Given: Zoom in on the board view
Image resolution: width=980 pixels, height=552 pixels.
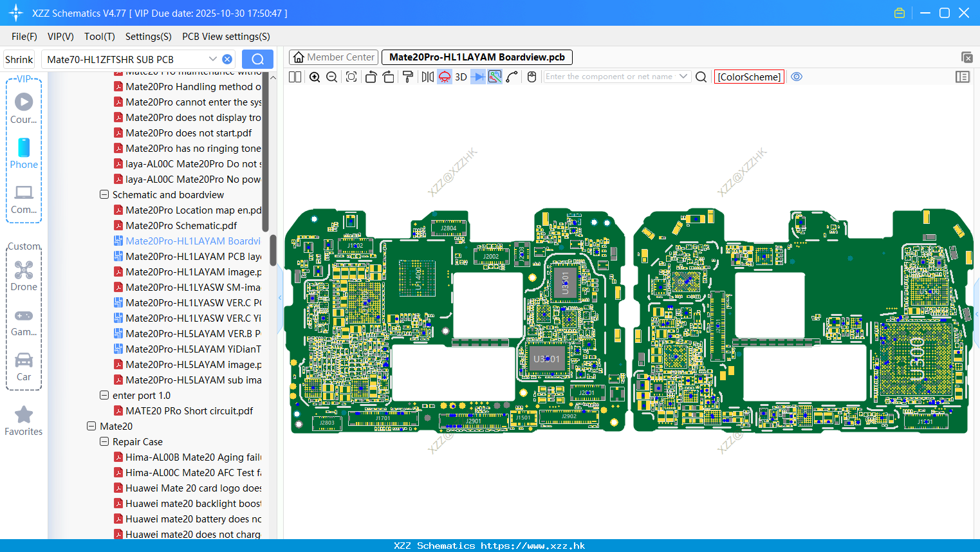Looking at the screenshot, I should 315,77.
